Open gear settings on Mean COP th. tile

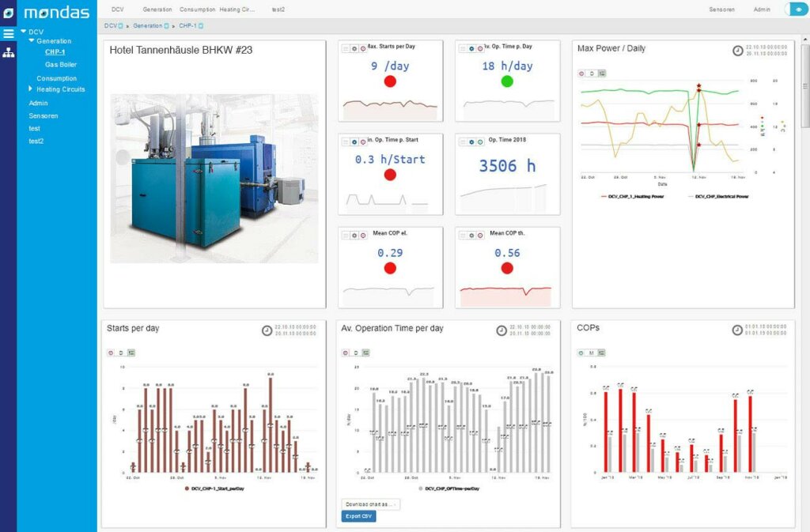(471, 236)
